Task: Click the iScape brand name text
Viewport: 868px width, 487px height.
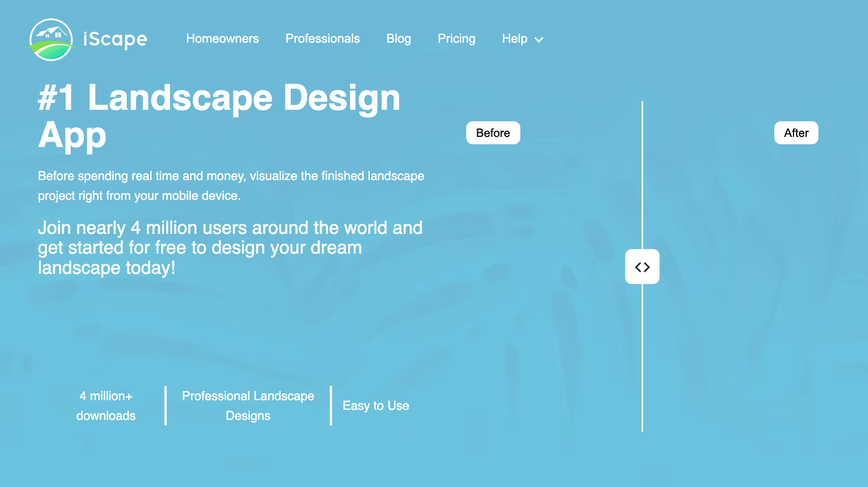Action: tap(115, 40)
